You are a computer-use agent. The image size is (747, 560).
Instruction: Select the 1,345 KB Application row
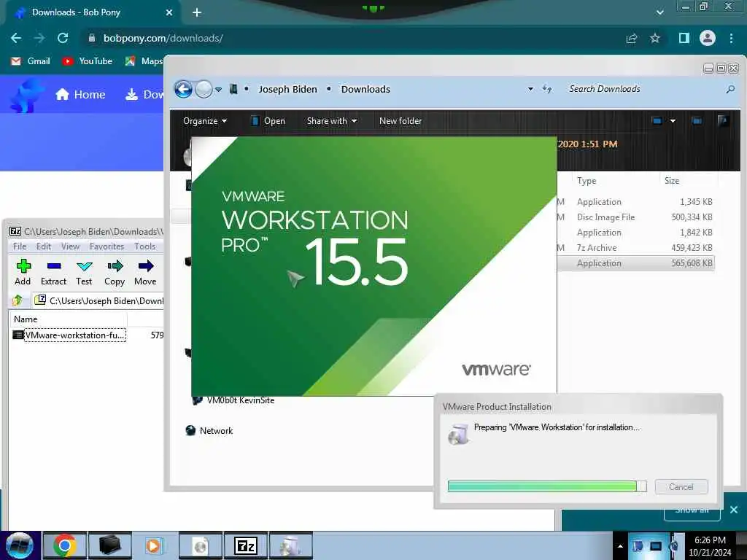click(636, 202)
